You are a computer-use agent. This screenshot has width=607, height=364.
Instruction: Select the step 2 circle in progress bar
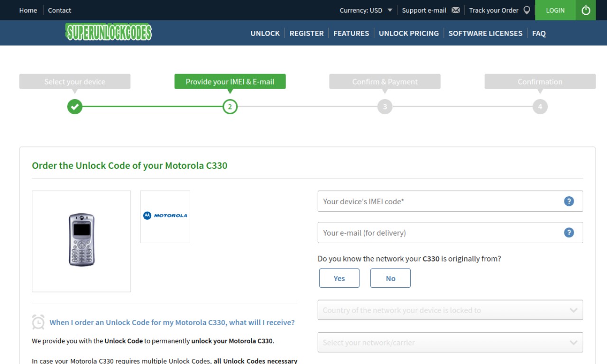click(230, 107)
